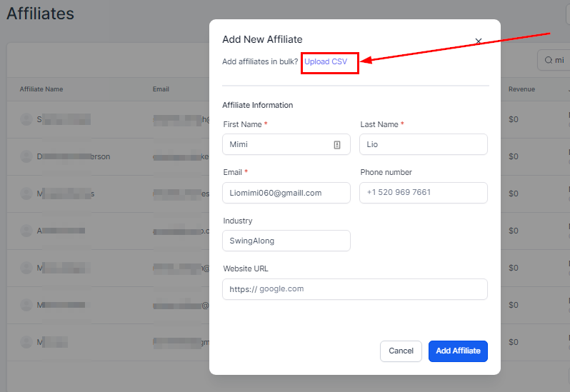
Task: Click the avatar next to the name ending in "erson"
Action: pyautogui.click(x=26, y=156)
